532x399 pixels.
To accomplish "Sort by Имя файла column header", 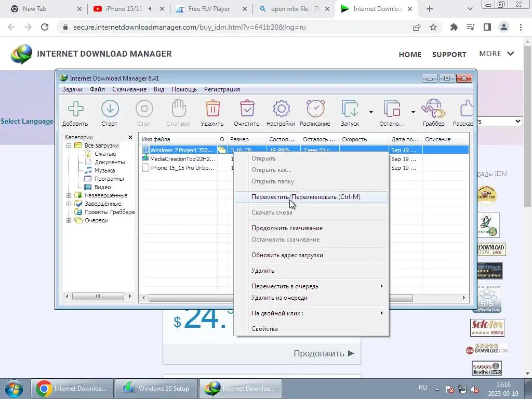I will [178, 139].
